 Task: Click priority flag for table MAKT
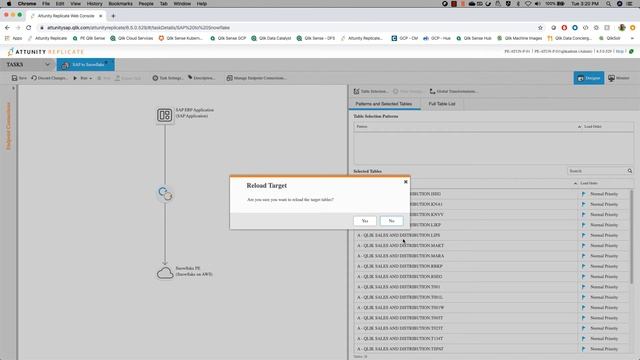(x=584, y=246)
